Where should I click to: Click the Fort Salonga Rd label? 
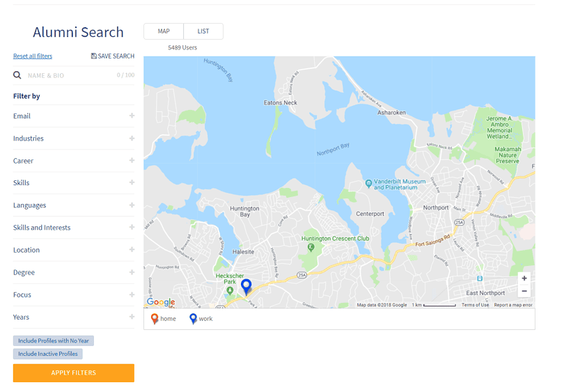pyautogui.click(x=432, y=241)
